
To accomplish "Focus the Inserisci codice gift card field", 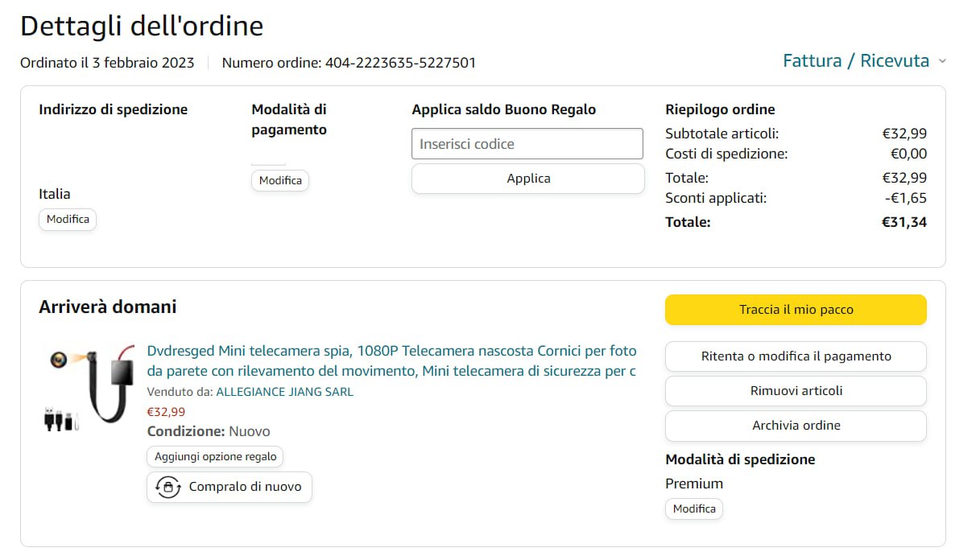I will coord(527,144).
